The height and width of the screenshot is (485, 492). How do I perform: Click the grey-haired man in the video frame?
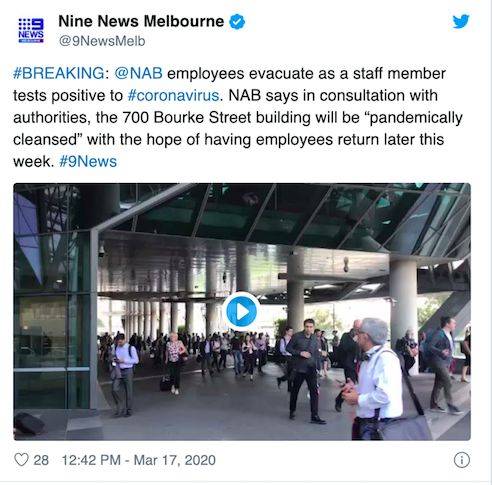(373, 377)
